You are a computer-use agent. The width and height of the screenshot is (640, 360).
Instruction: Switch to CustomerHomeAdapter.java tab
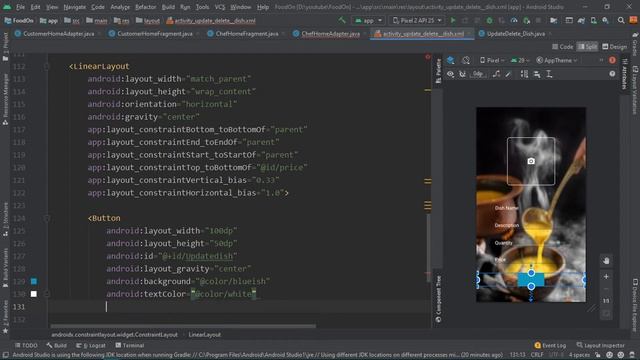click(58, 34)
